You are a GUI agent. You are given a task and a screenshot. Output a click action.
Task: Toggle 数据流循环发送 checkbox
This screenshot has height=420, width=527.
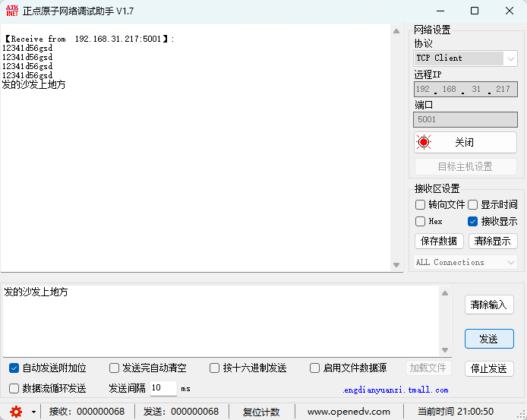point(14,388)
